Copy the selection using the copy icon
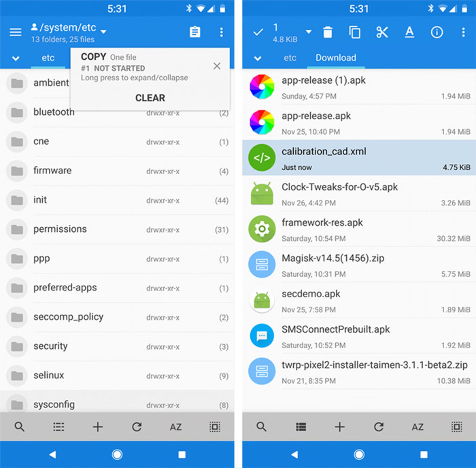This screenshot has width=476, height=468. (x=355, y=32)
